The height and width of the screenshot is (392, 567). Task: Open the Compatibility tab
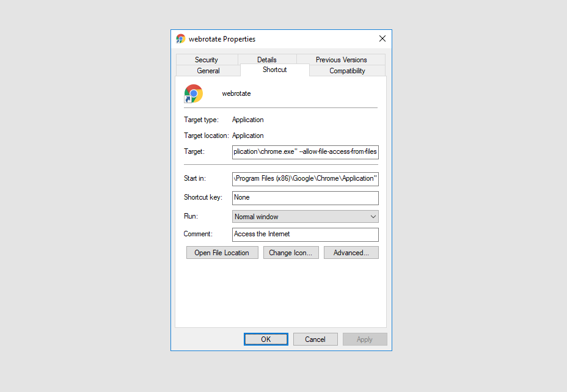pos(347,71)
